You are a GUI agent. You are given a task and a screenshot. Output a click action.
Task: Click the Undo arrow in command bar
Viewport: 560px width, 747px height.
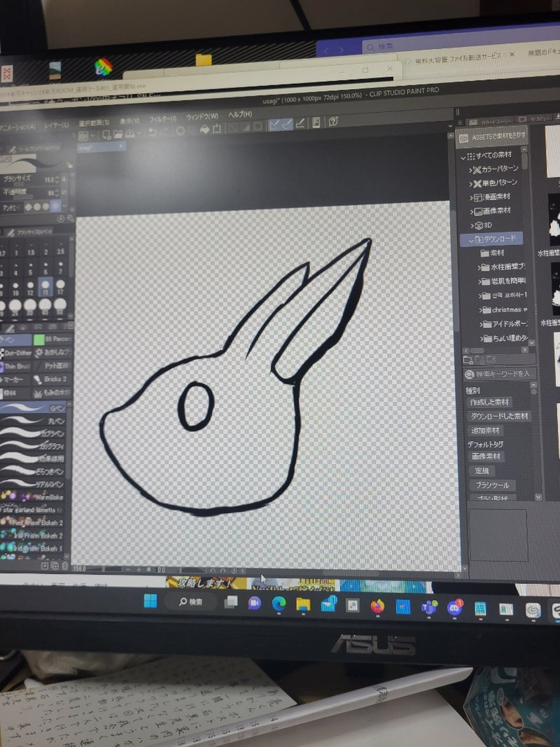pyautogui.click(x=152, y=132)
